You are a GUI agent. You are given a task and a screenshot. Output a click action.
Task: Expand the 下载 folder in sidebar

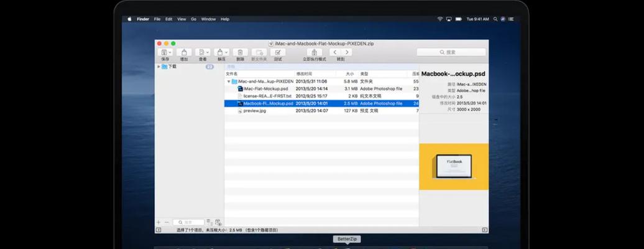tap(159, 66)
